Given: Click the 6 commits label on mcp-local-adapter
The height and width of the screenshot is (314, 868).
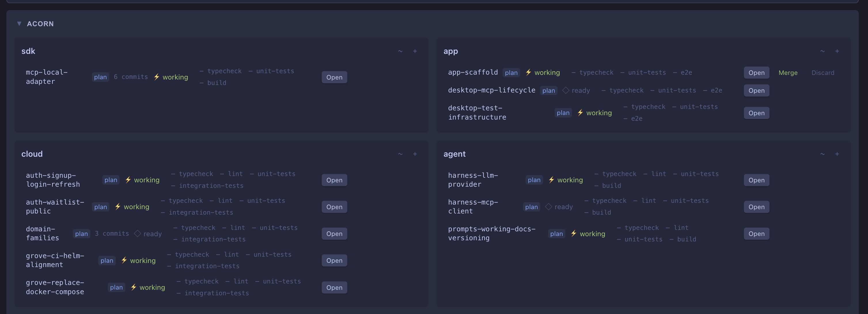Looking at the screenshot, I should click(131, 77).
